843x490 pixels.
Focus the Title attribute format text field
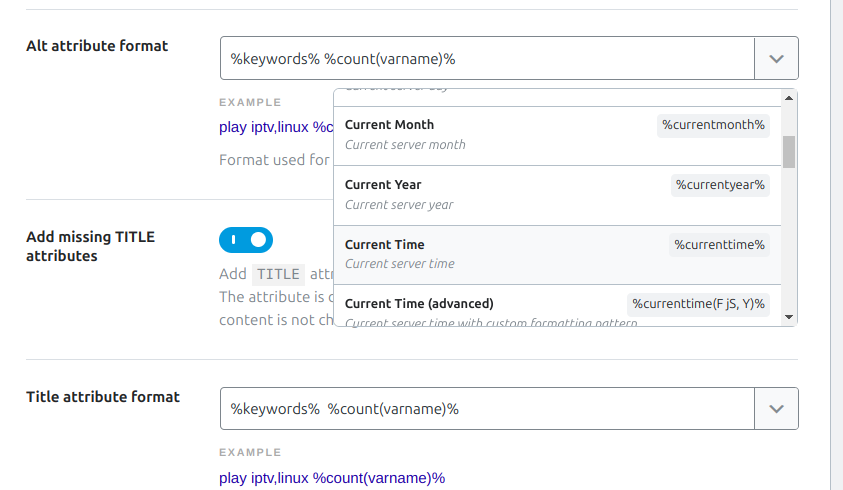486,408
